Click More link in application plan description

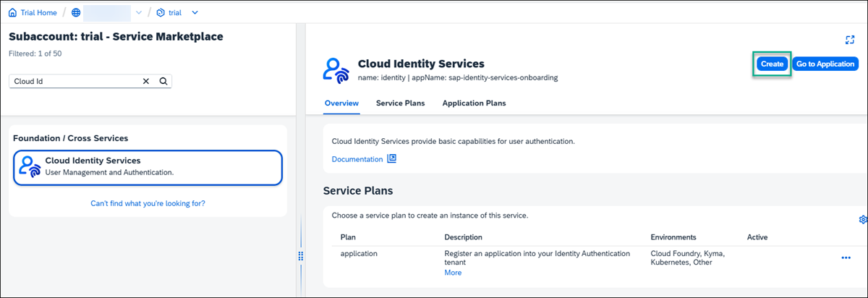(x=453, y=273)
